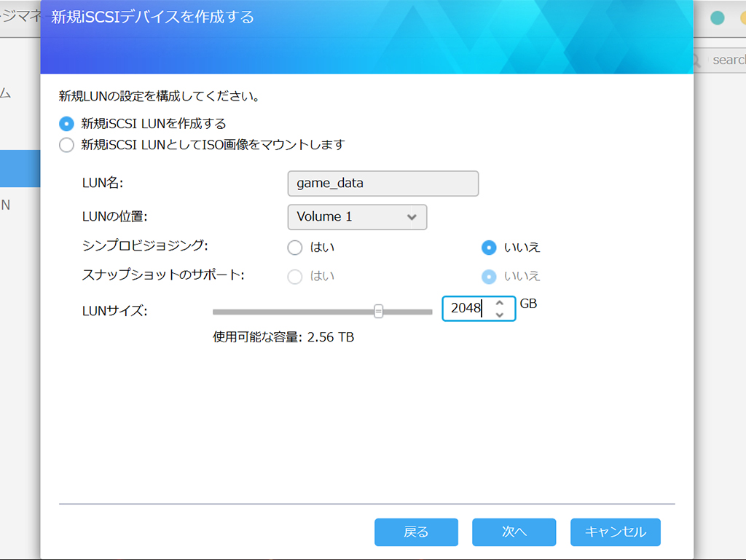Click the highlighted blue sidebar item in background window
Image resolution: width=746 pixels, height=560 pixels.
point(20,169)
